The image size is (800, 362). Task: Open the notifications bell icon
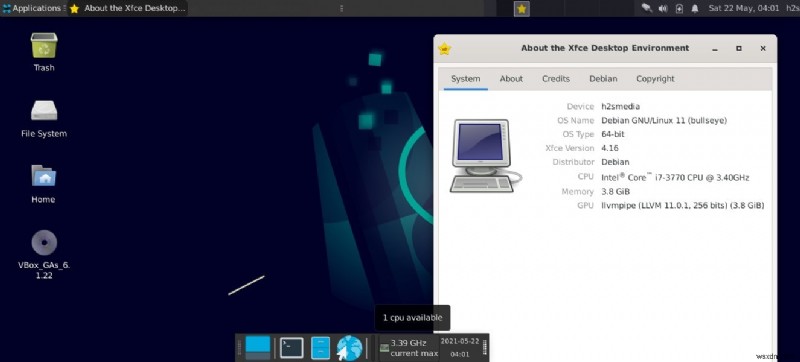(695, 8)
